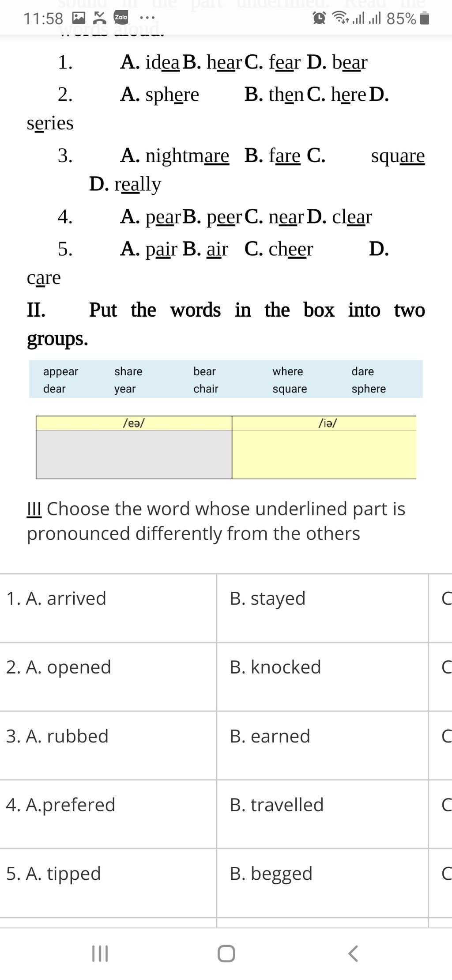Tap the missed call notification icon
Screen dimensions: 452x980
point(100,18)
